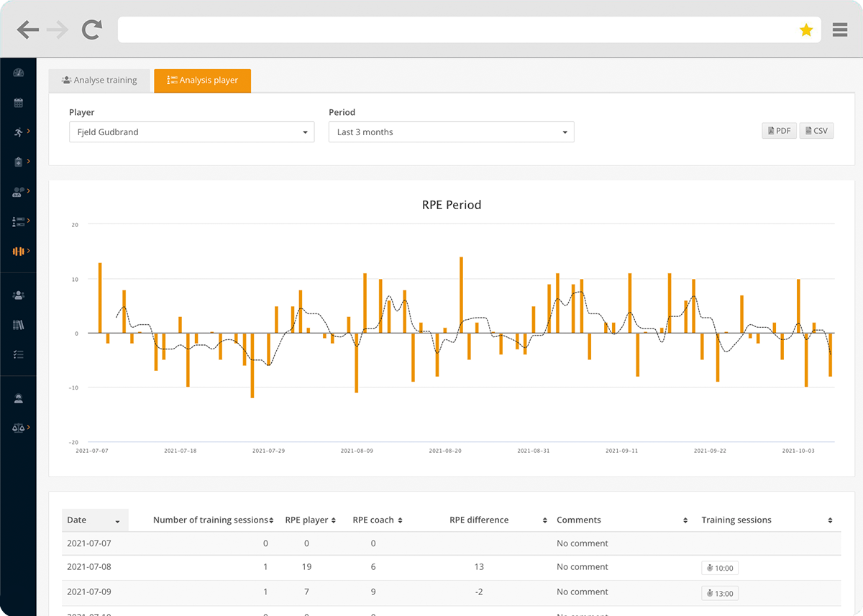Image resolution: width=863 pixels, height=616 pixels.
Task: Click the browser forward arrow
Action: (58, 29)
